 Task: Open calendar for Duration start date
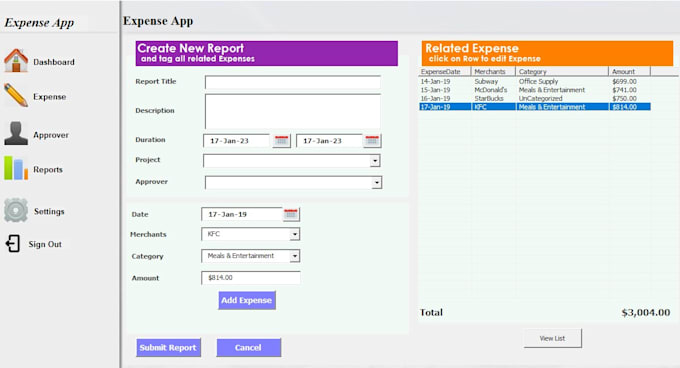(x=281, y=140)
